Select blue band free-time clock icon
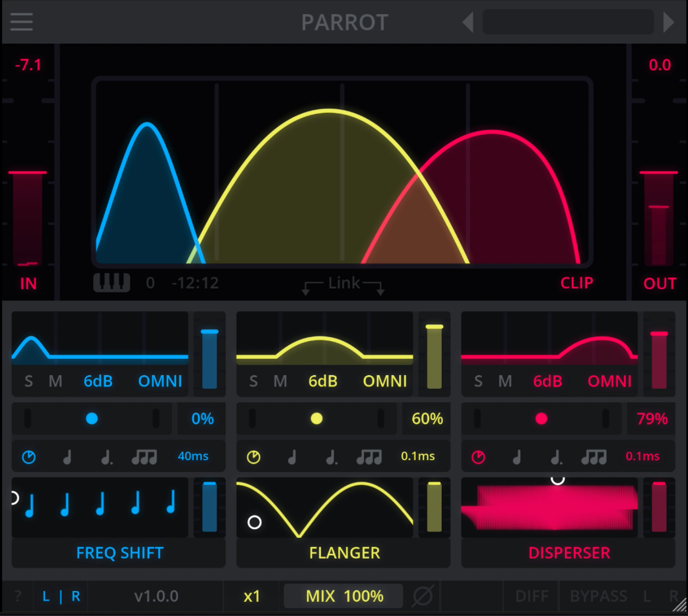The image size is (688, 616). 29,457
